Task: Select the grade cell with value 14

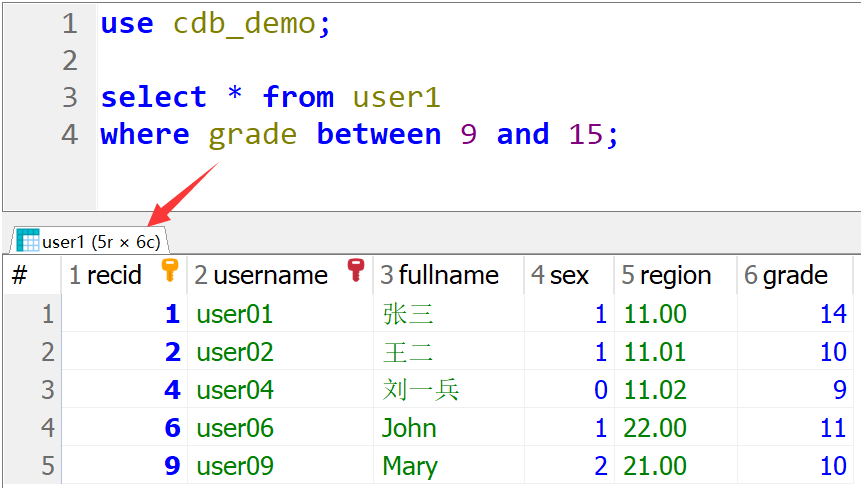Action: 832,314
